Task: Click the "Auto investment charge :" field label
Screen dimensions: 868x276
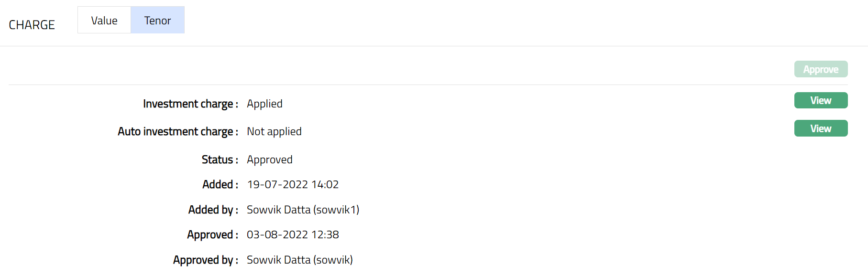Action: point(178,131)
